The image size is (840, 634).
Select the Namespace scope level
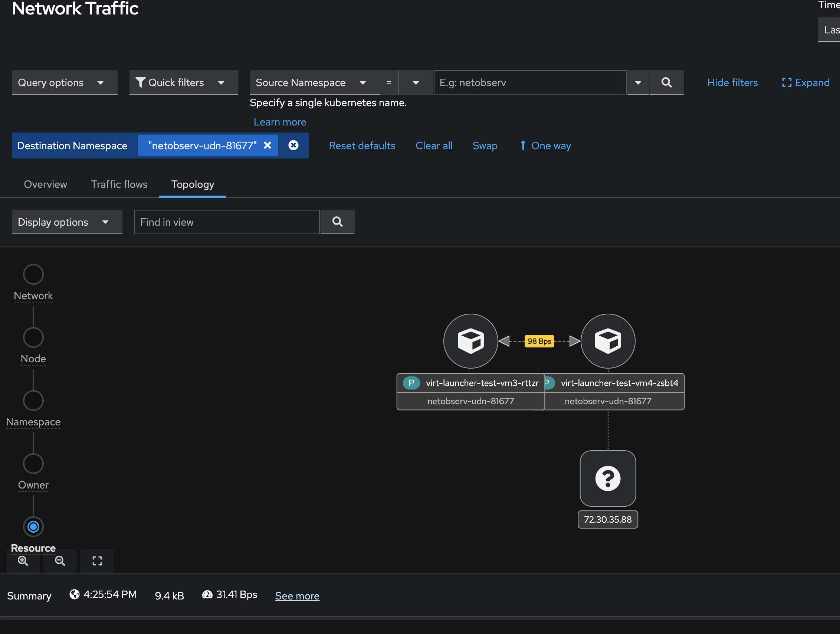coord(33,401)
